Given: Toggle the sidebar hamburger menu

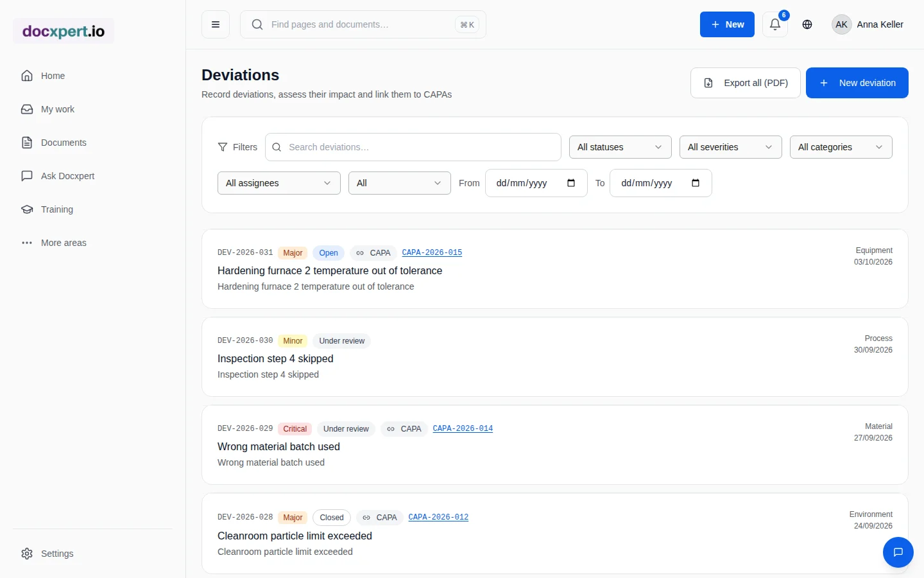Looking at the screenshot, I should [216, 24].
